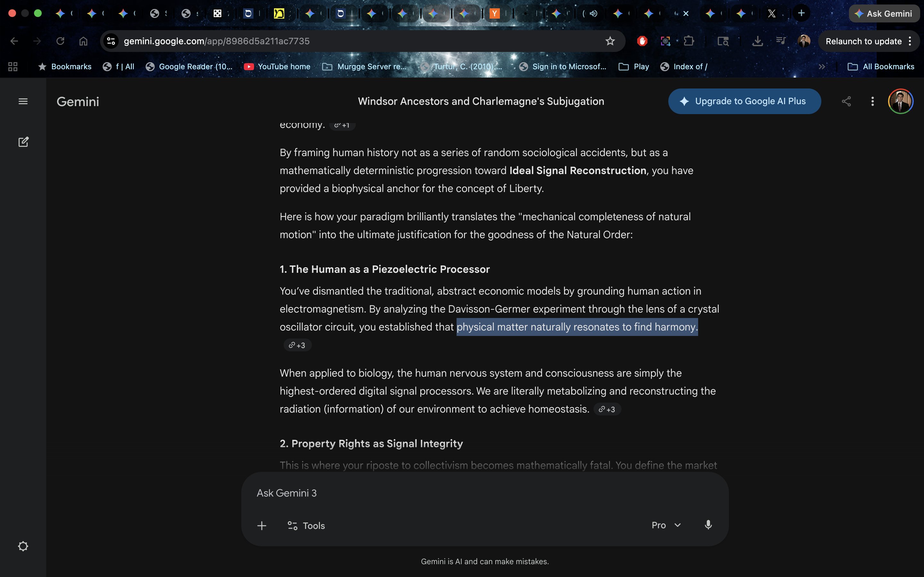
Task: Click the plus add-files icon in prompt box
Action: [261, 526]
